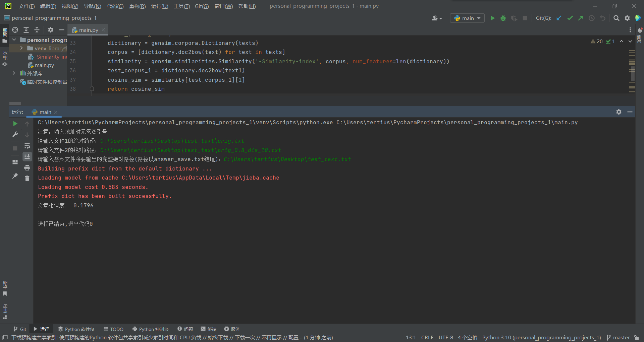Open the TODO tool window
This screenshot has height=342, width=644.
point(113,329)
